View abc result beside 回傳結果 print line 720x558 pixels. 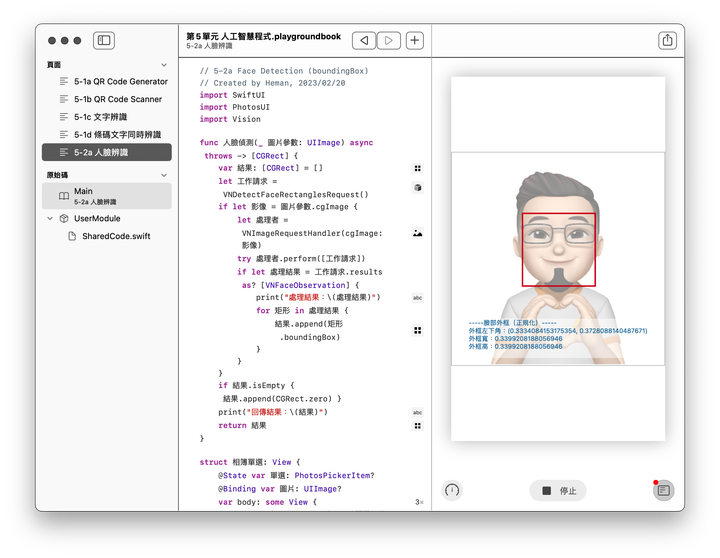click(417, 412)
